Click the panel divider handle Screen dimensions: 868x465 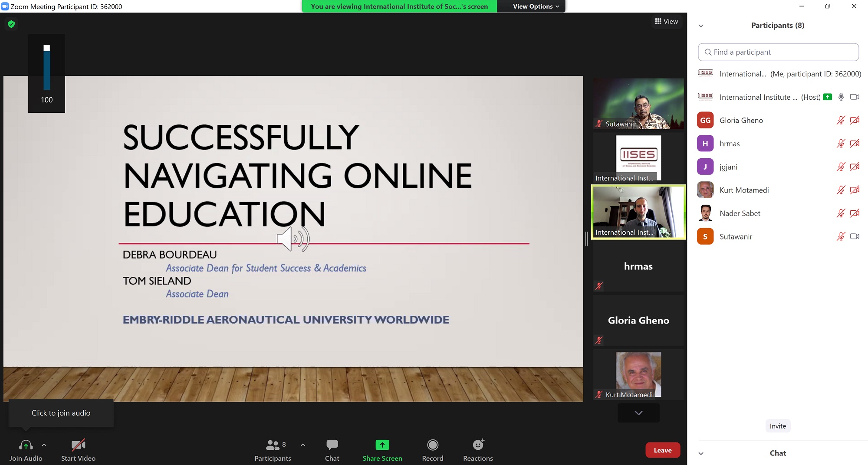[586, 239]
